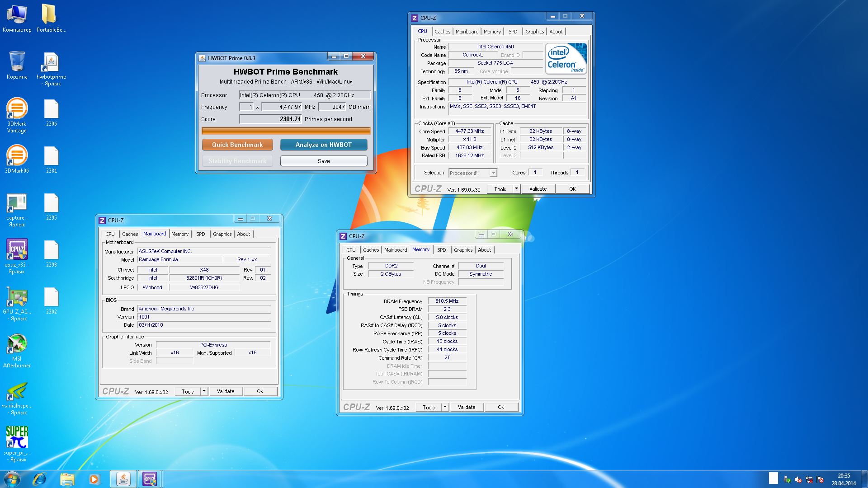Select the file named 2206
868x488 pixels.
point(51,113)
